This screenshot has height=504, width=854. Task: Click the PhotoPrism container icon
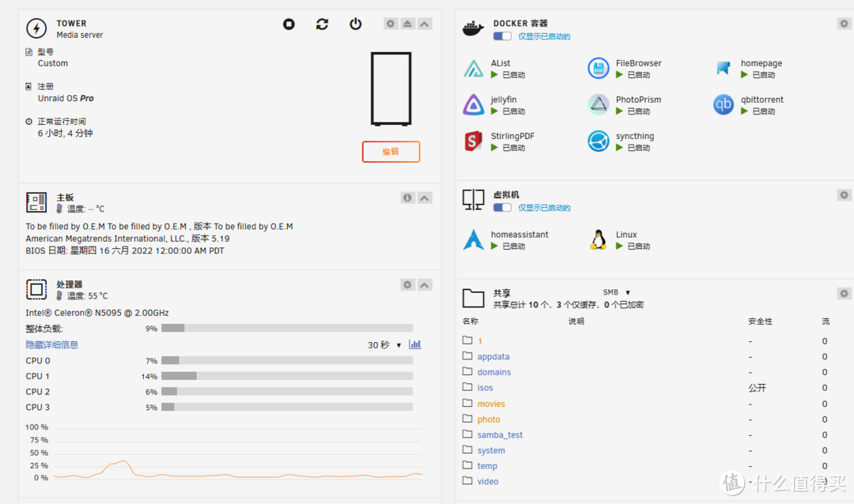[598, 105]
